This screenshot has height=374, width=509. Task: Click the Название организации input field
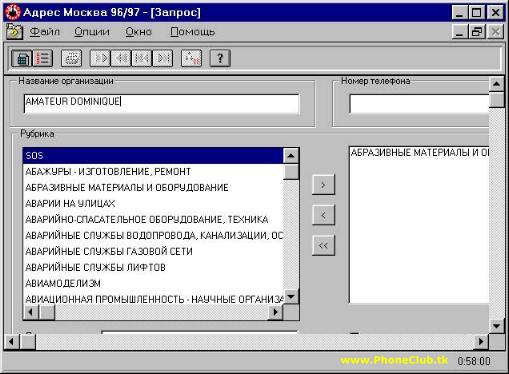pyautogui.click(x=161, y=104)
